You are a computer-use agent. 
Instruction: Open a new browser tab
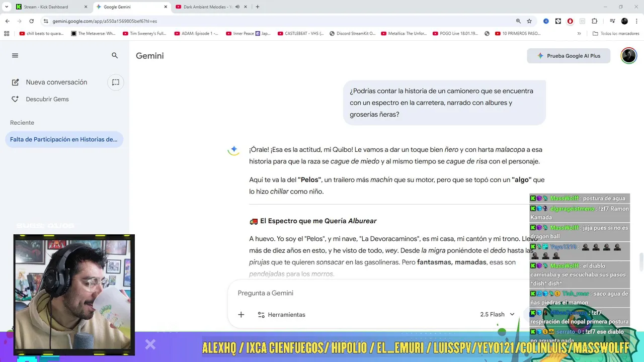point(258,7)
